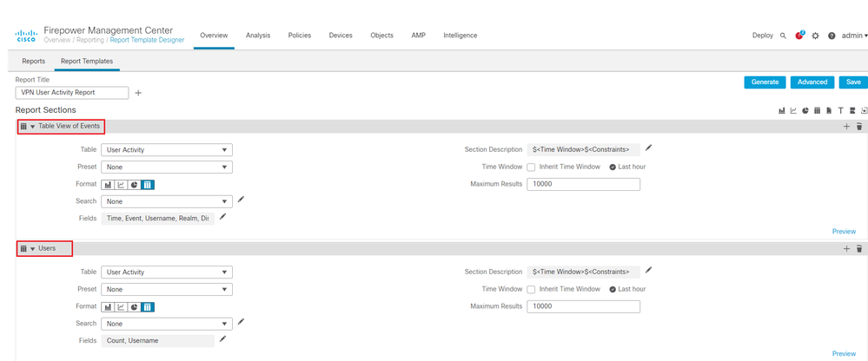Select pie chart format in Users section

tap(135, 307)
